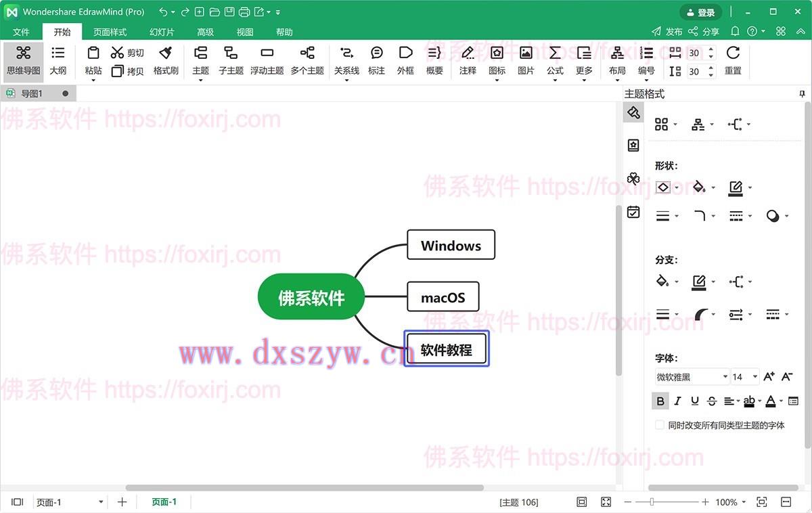Add a 浮动主题 floating topic

(x=267, y=61)
